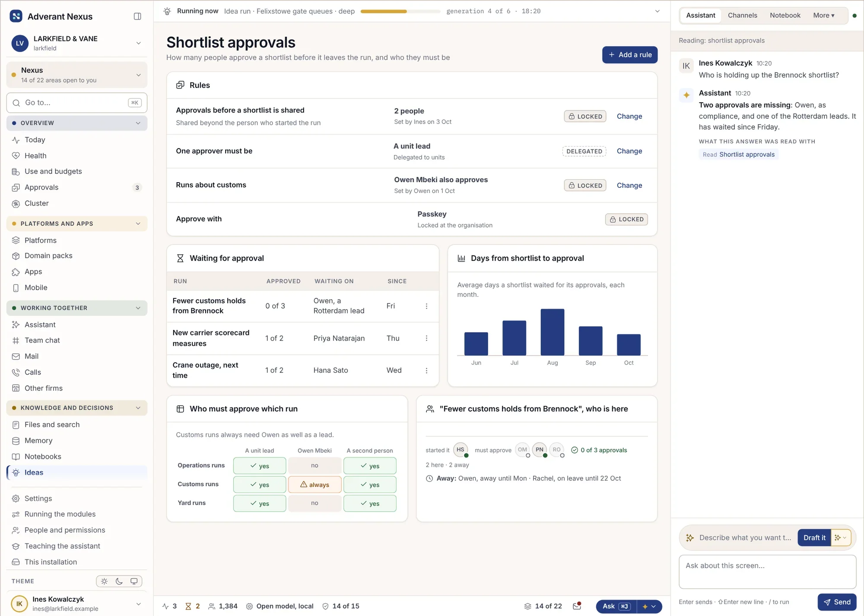This screenshot has width=864, height=616.
Task: Open row menu for Fewer customs holds run
Action: tap(426, 306)
